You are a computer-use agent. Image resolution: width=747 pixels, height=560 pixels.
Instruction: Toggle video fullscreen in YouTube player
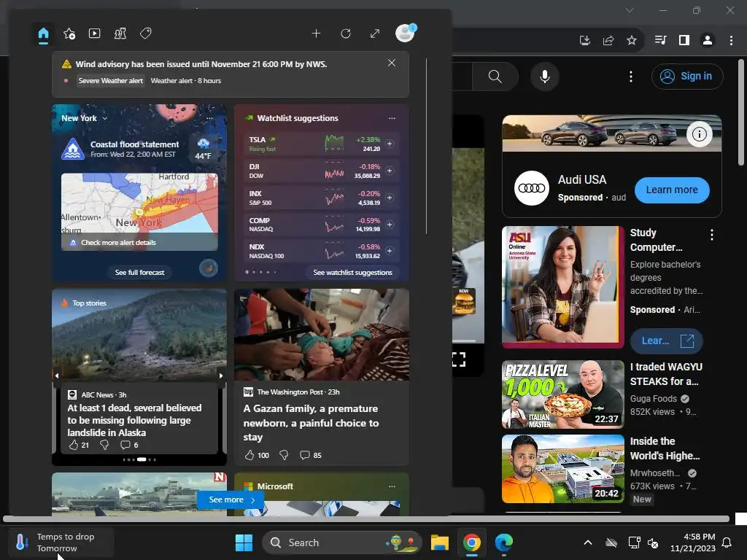click(x=458, y=359)
